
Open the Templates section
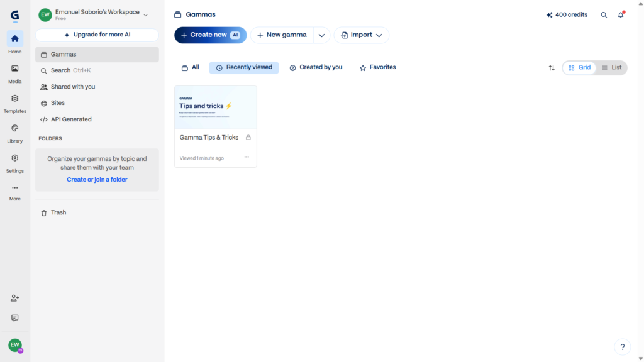[15, 104]
